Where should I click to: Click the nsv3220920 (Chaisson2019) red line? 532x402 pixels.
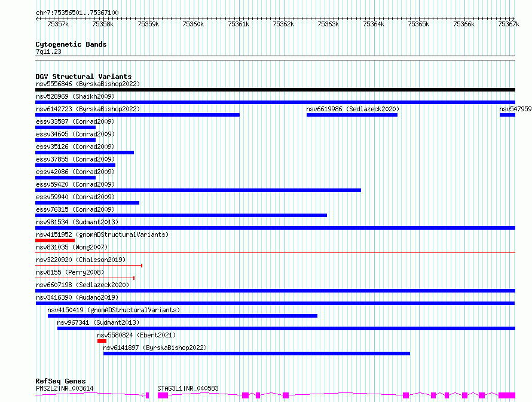[x=88, y=266]
